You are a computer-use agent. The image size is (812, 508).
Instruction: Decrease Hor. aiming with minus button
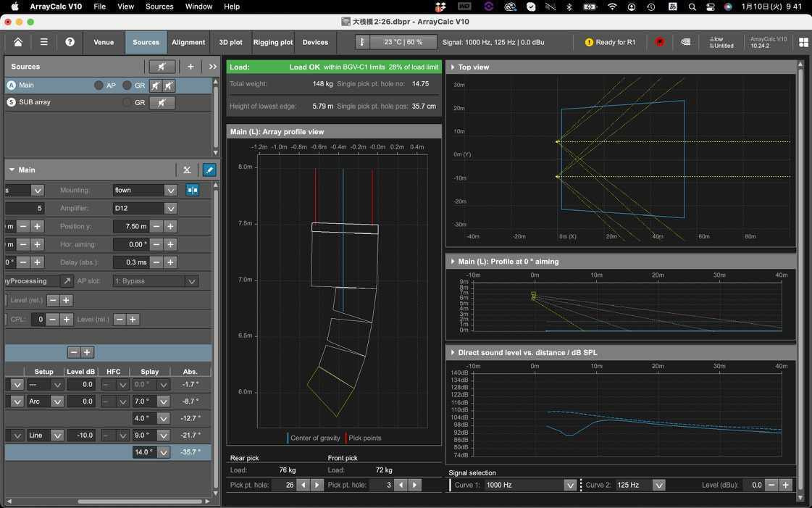pyautogui.click(x=156, y=244)
